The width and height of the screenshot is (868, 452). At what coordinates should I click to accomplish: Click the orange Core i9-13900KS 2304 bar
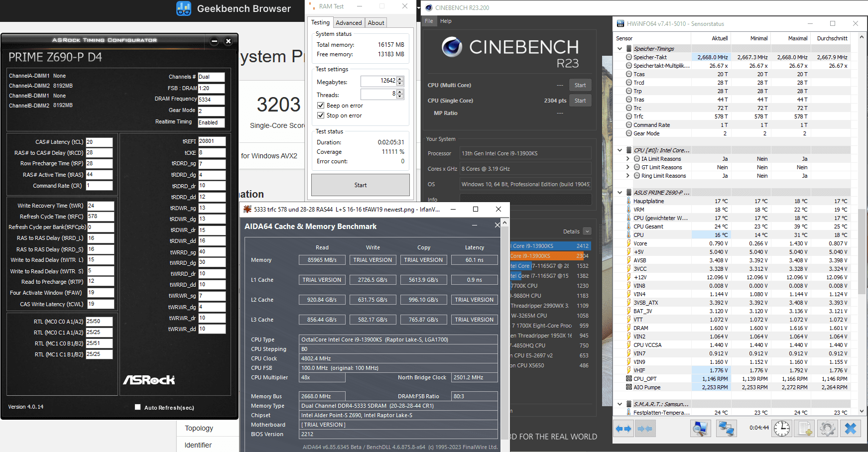point(550,256)
